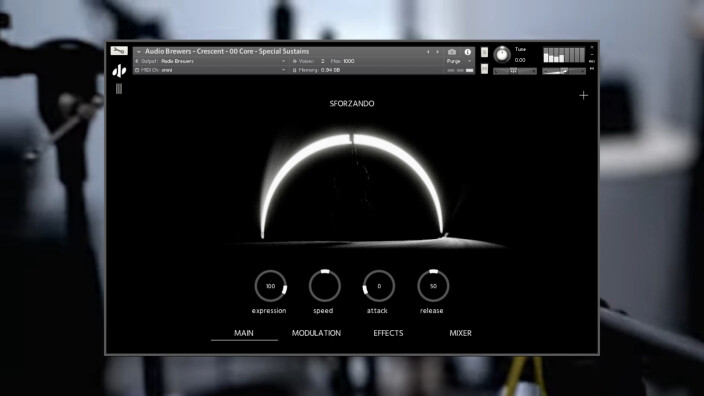Viewport: 704px width, 396px height.
Task: Open the Purge menu dropdown
Action: click(x=459, y=61)
